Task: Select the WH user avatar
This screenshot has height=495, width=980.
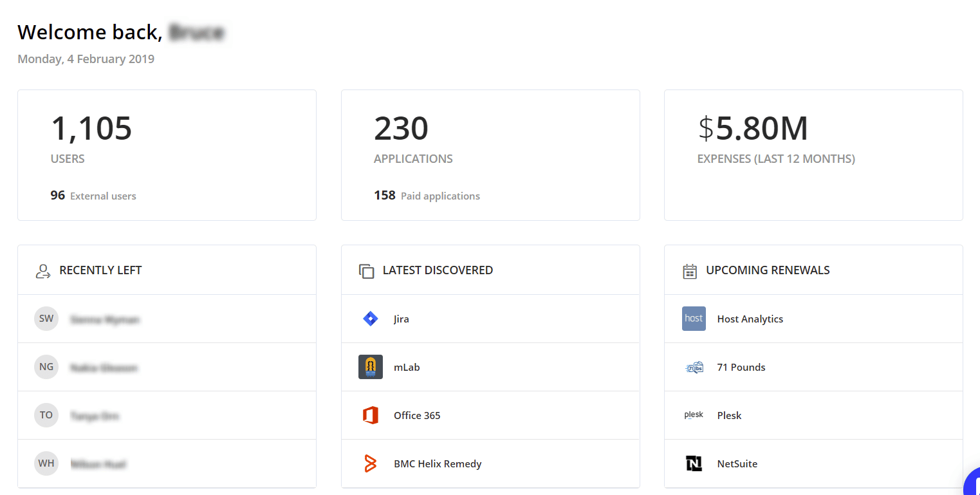Action: (x=46, y=463)
